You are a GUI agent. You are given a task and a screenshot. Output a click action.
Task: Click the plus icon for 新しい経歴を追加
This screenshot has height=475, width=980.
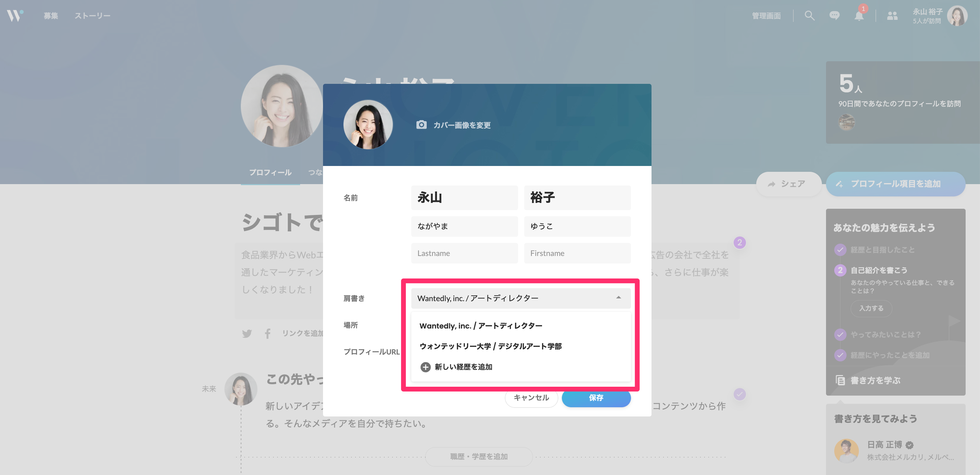425,367
